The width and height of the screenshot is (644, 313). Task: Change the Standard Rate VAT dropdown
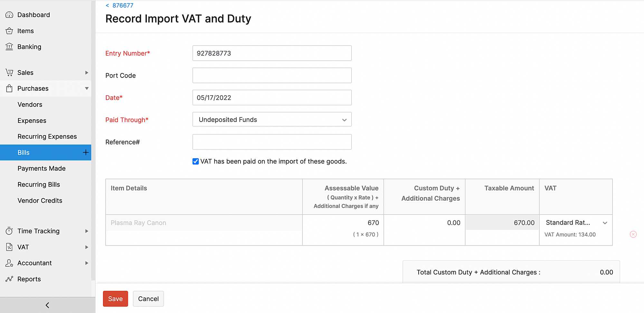(x=605, y=223)
